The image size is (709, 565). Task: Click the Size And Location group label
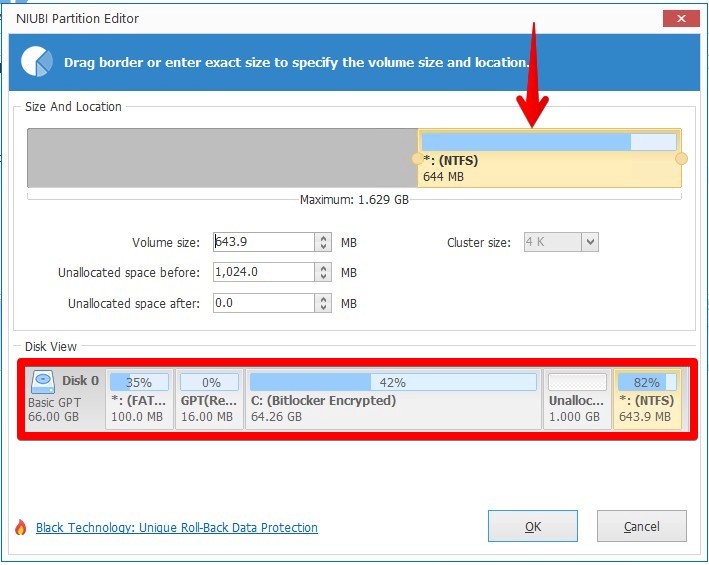point(73,107)
